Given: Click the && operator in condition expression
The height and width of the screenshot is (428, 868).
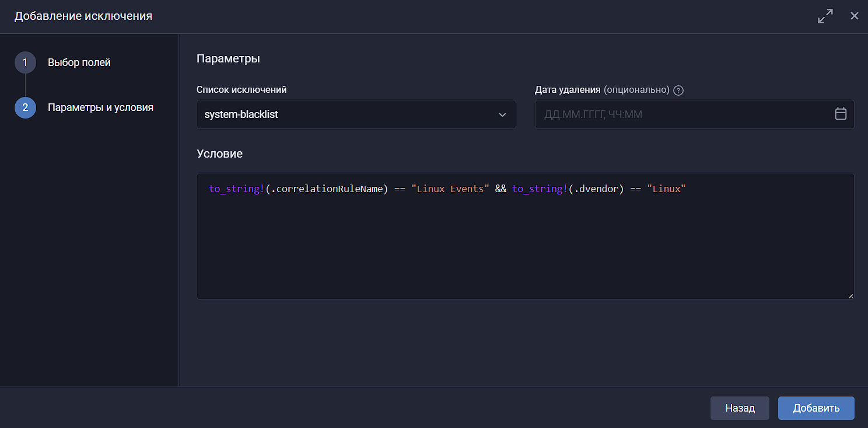Looking at the screenshot, I should pyautogui.click(x=501, y=189).
